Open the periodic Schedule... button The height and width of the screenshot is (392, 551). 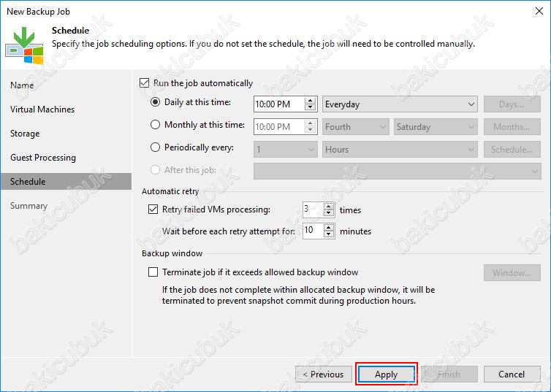coord(512,150)
